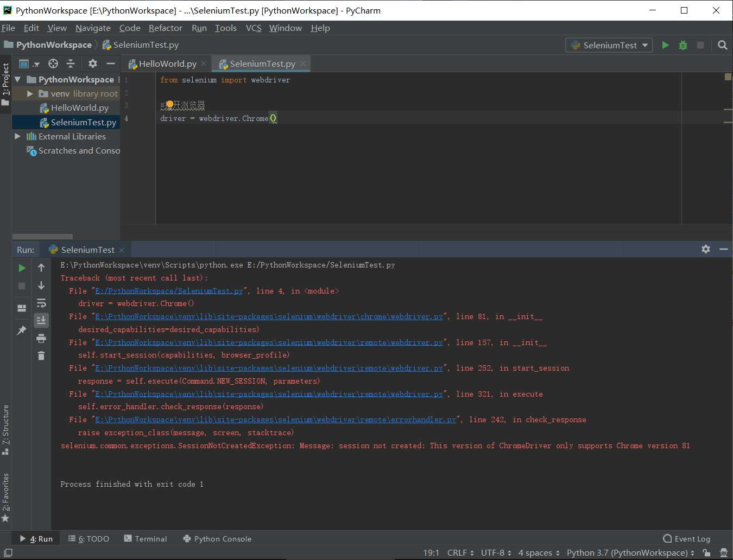Open Search Everywhere magnifier icon
The height and width of the screenshot is (560, 733).
point(722,45)
